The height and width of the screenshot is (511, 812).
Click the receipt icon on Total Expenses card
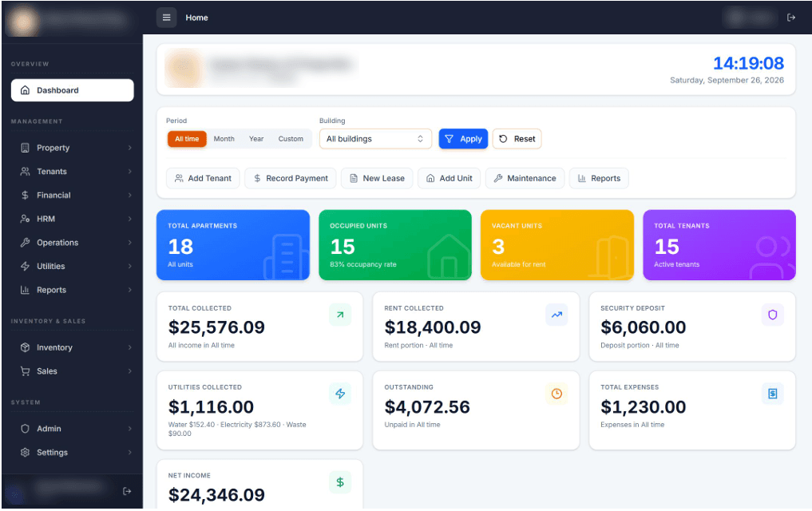pyautogui.click(x=773, y=394)
